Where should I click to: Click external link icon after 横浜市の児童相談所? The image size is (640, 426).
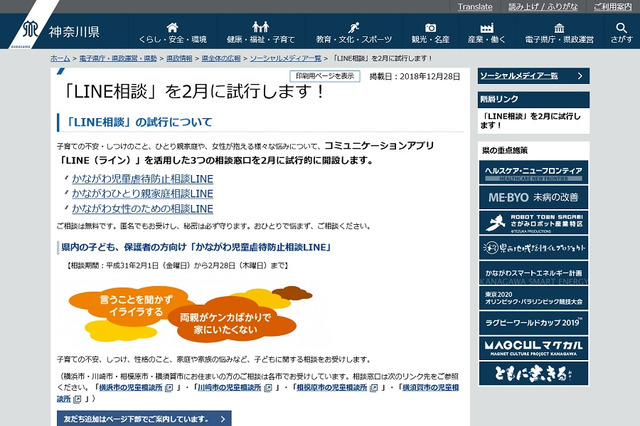[x=169, y=388]
